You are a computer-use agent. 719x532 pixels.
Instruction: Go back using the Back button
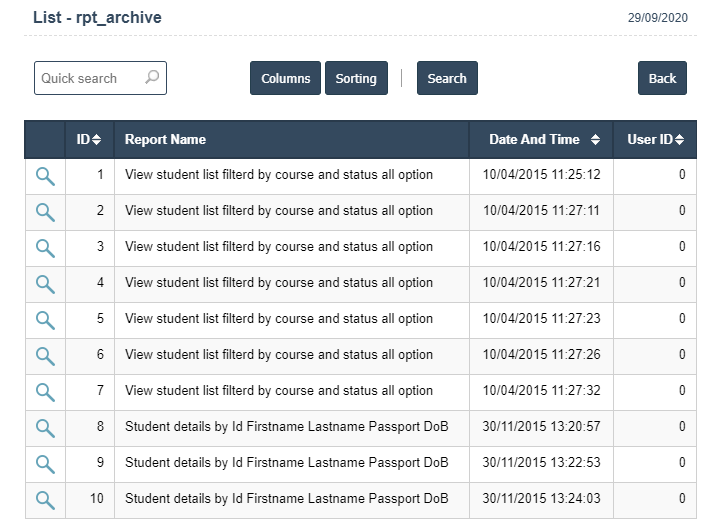[x=662, y=78]
